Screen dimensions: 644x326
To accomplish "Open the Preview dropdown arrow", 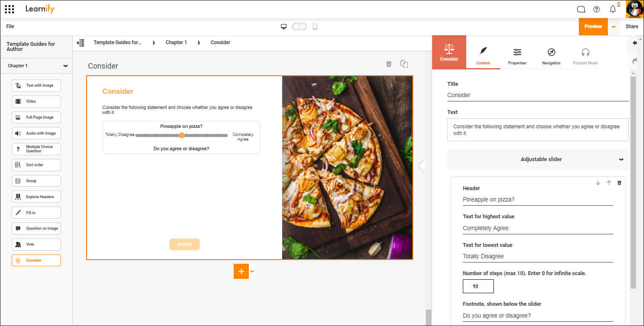I will [614, 27].
